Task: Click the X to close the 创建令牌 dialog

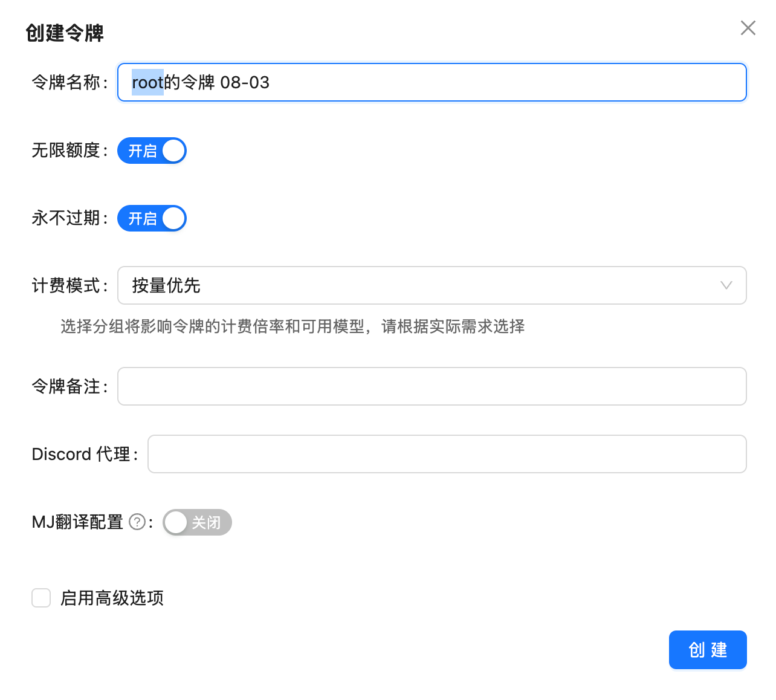Action: [x=748, y=28]
